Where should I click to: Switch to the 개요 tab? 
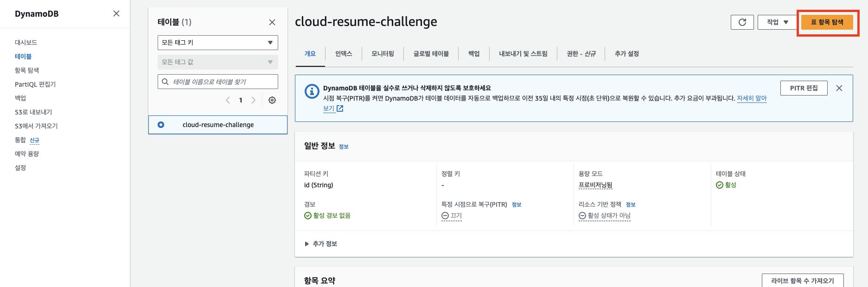point(310,54)
